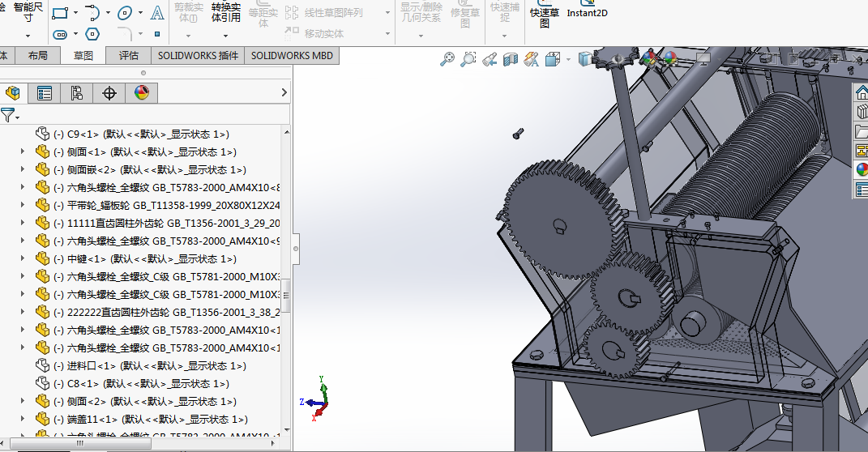Expand the FeatureManager panel right chevron
Image resolution: width=868 pixels, height=452 pixels.
[284, 92]
